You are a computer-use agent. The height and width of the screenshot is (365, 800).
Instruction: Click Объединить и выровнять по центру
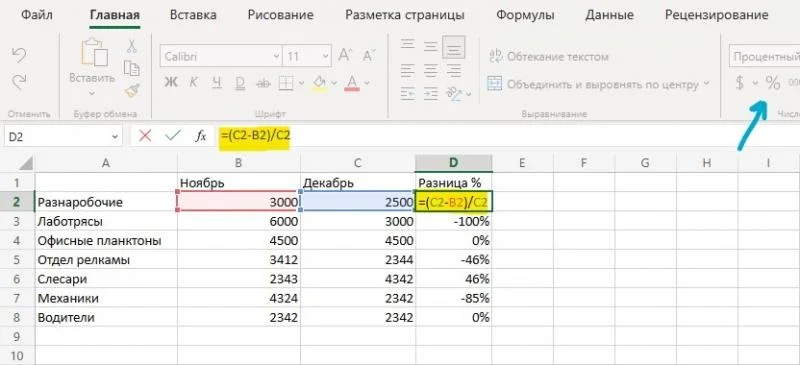tap(593, 84)
